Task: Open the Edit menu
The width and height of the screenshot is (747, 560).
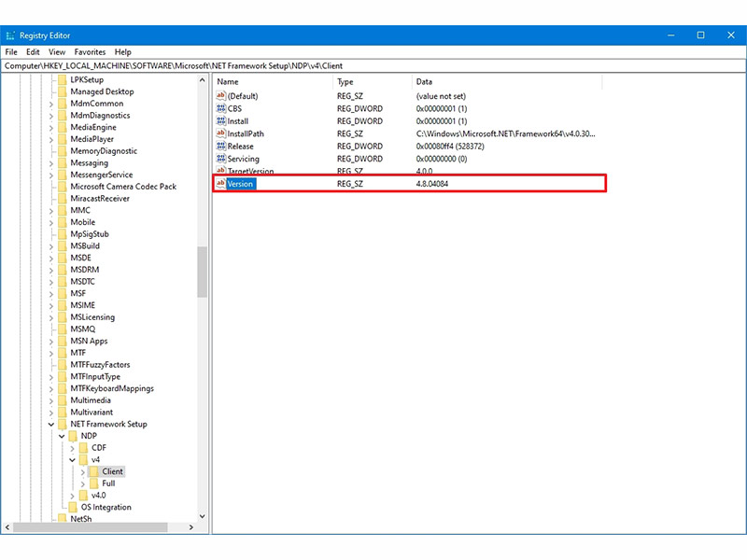Action: pos(33,52)
